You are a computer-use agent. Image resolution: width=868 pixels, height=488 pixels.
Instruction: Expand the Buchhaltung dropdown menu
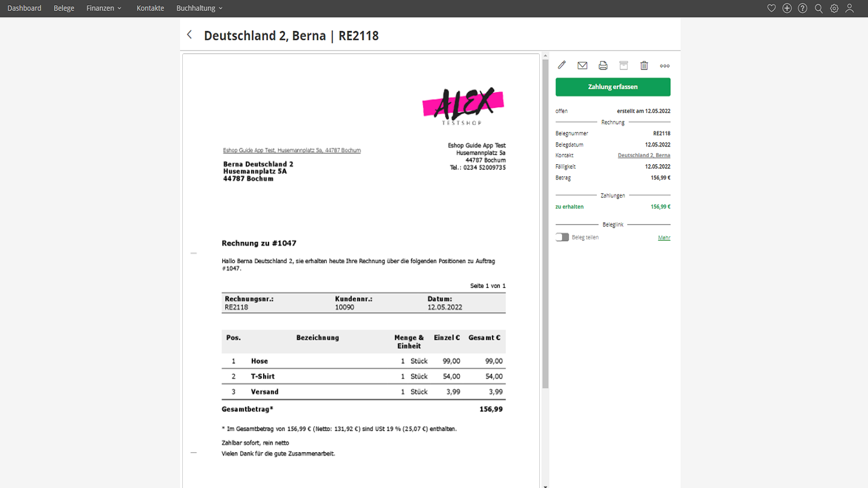tap(199, 8)
